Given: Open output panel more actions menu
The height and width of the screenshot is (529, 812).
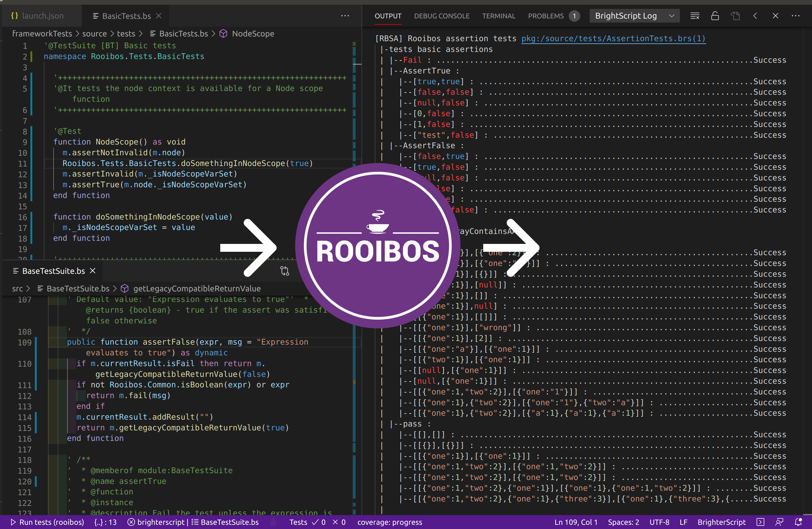Looking at the screenshot, I should pyautogui.click(x=795, y=16).
